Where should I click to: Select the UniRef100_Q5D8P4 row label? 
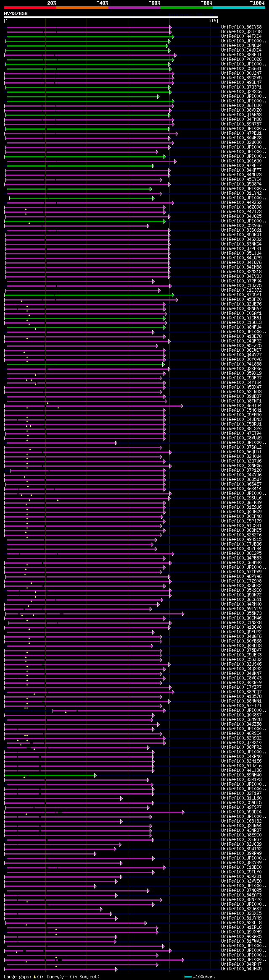point(241,184)
